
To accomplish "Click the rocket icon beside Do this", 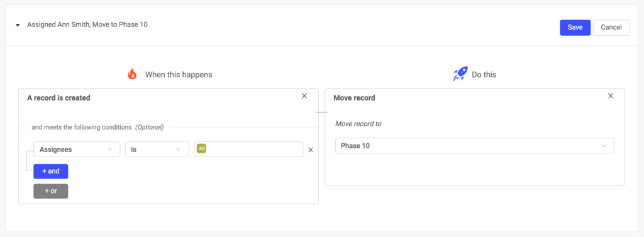I will (x=460, y=74).
